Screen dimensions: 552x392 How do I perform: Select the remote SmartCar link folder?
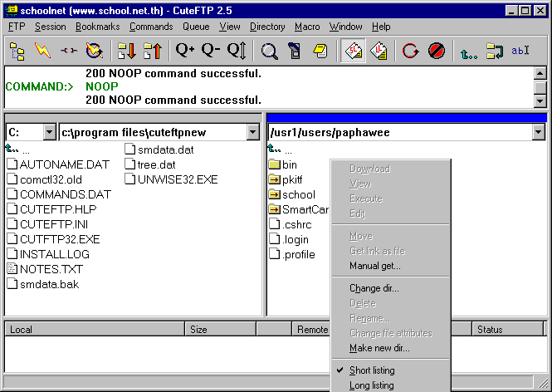[299, 209]
